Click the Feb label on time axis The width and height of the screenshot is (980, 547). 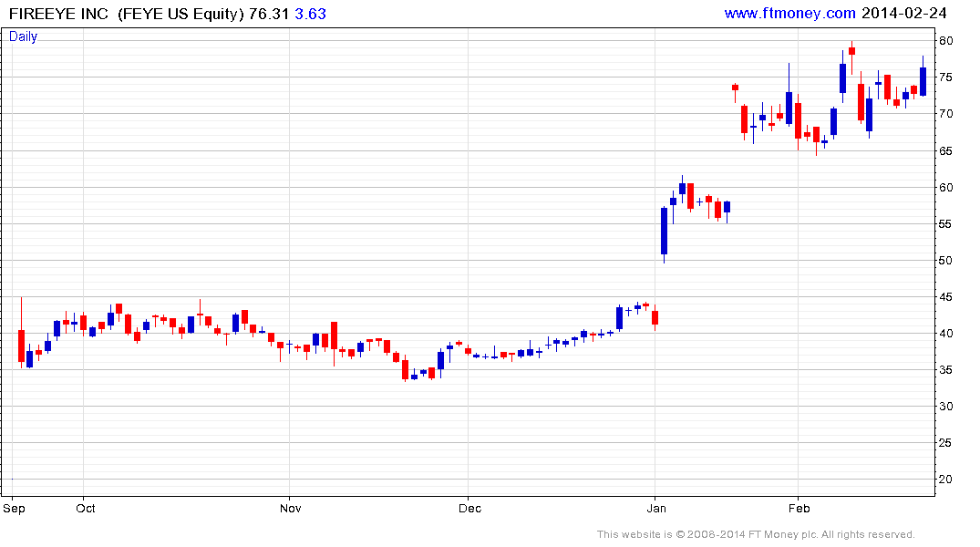pos(799,508)
